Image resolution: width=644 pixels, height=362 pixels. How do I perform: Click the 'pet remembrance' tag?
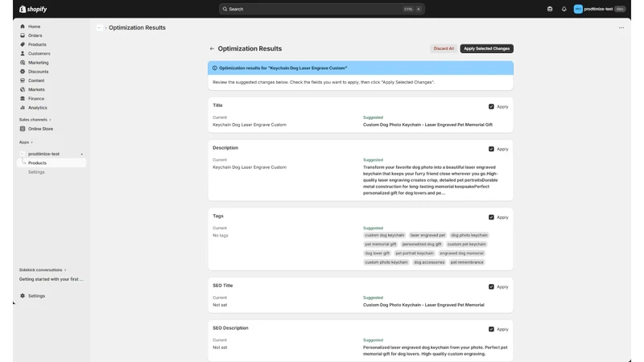click(x=467, y=262)
